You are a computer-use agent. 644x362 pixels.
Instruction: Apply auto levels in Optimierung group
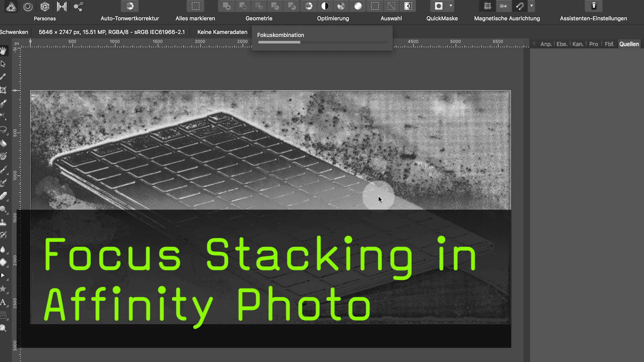coord(309,6)
